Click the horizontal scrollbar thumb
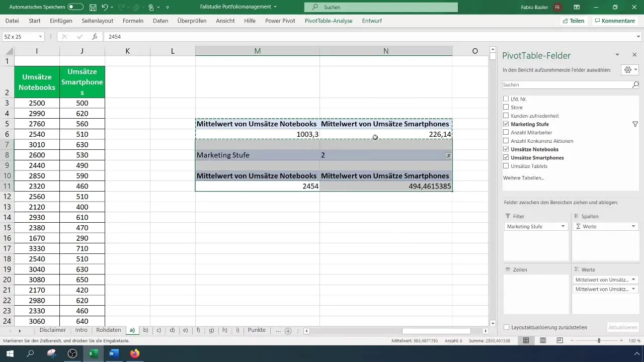The width and height of the screenshot is (644, 362). pos(436,331)
